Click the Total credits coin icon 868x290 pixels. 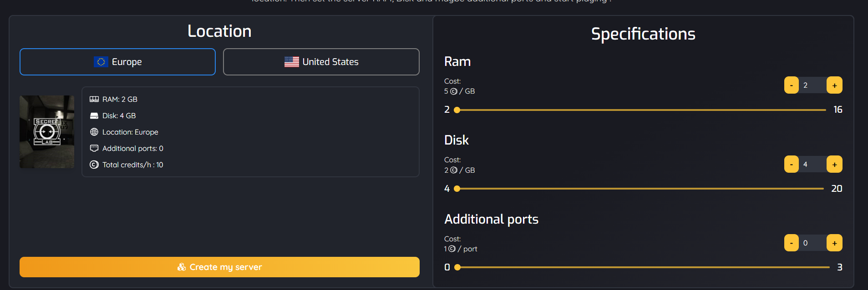click(x=94, y=165)
